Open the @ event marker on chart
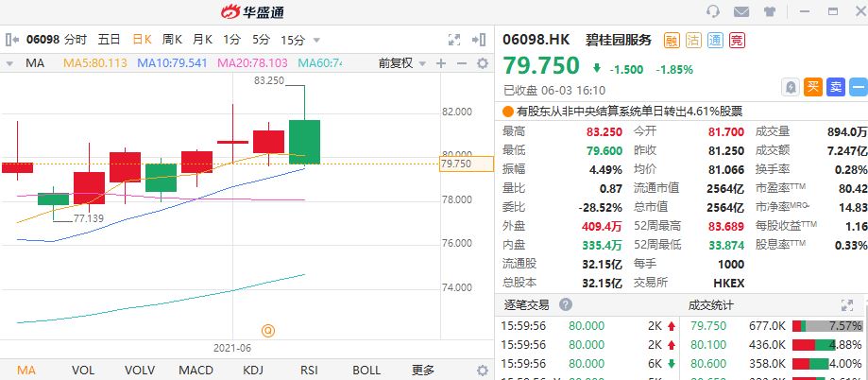This screenshot has width=868, height=380. [x=268, y=331]
